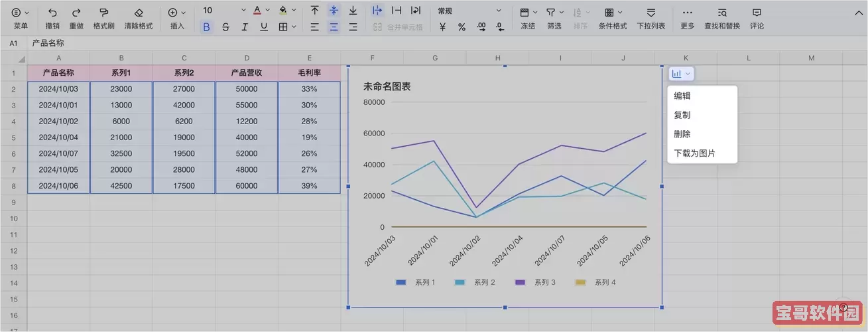Click the increase decimal places icon

(481, 27)
